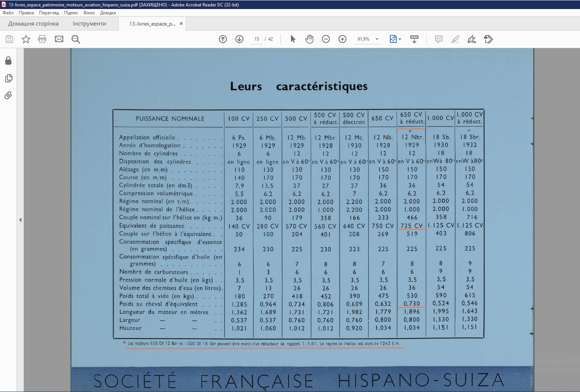The height and width of the screenshot is (392, 580).
Task: Bookmark this file with the star icon
Action: (26, 39)
